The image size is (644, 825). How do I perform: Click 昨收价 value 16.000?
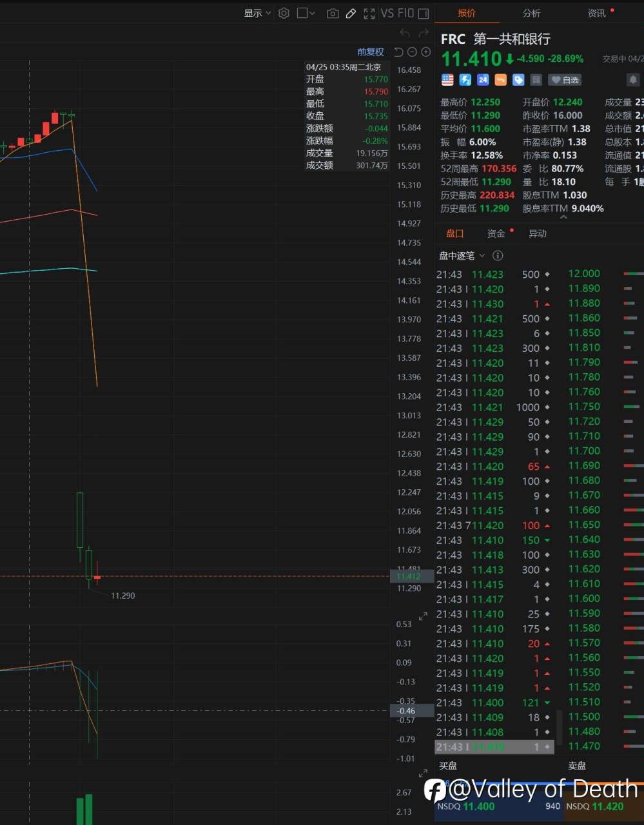567,115
